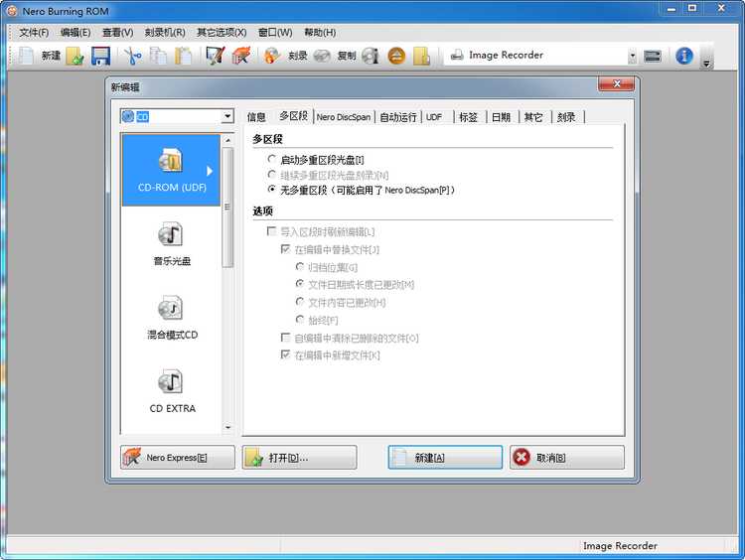
Task: Switch to the Nero DiscSpan tab
Action: (344, 117)
